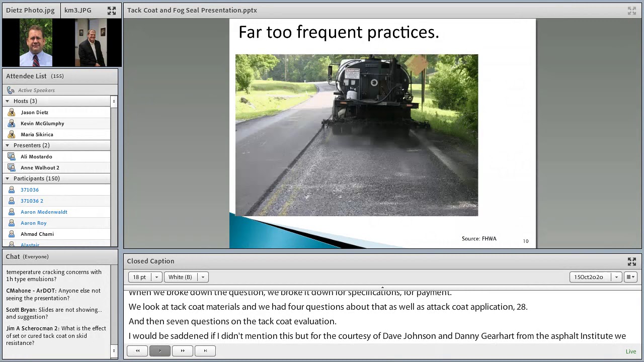Viewport: 644px width, 362px height.
Task: Click the Chat (Everyone) pod title
Action: coord(27,256)
